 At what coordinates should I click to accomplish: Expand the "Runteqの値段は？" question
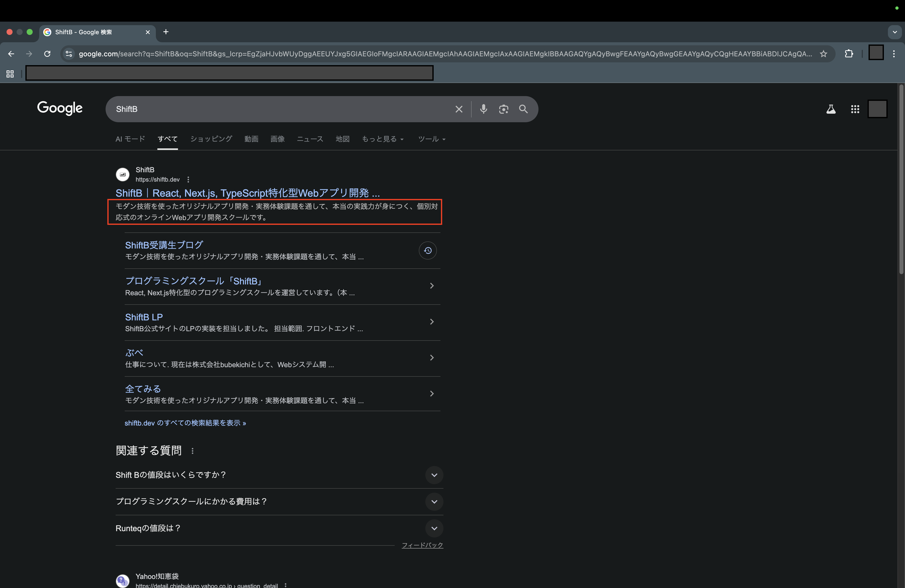click(434, 528)
